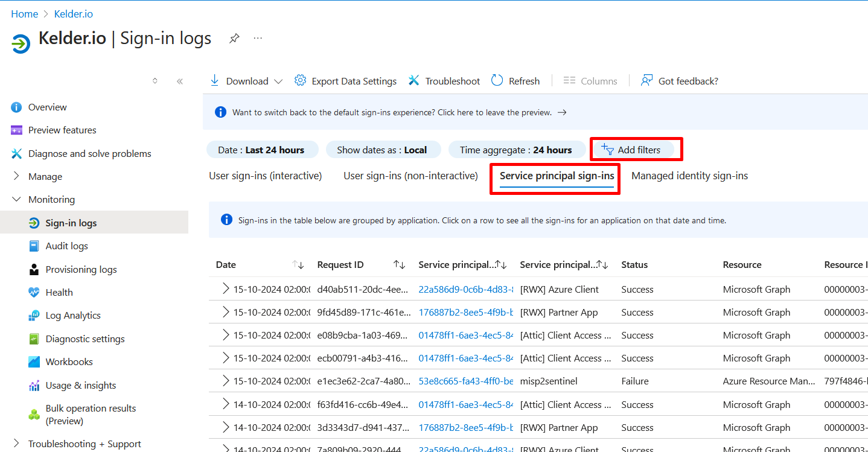The height and width of the screenshot is (452, 868).
Task: Open Managed identity sign-ins tab
Action: pos(689,176)
